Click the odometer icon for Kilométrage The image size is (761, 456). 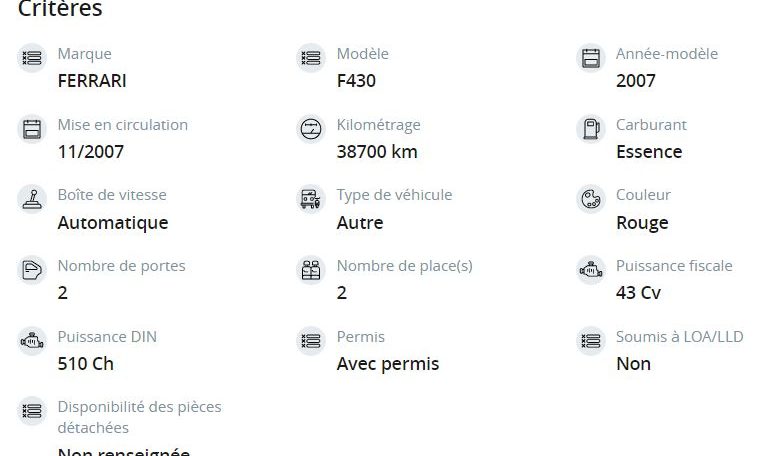(x=311, y=129)
